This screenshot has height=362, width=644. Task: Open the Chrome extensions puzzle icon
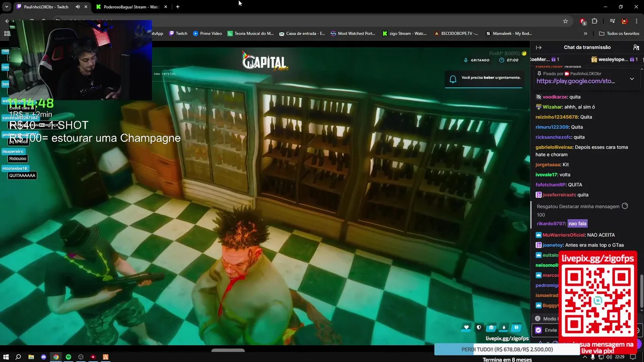tap(595, 21)
